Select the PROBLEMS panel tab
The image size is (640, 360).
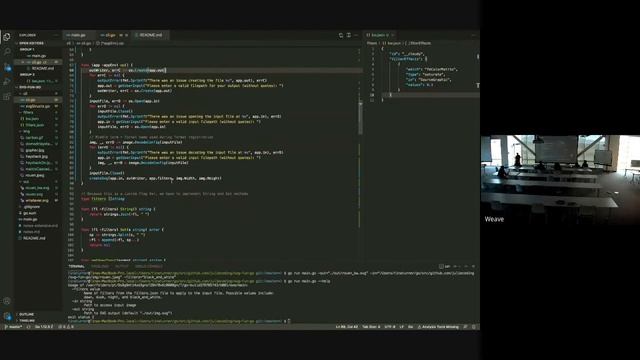100,267
